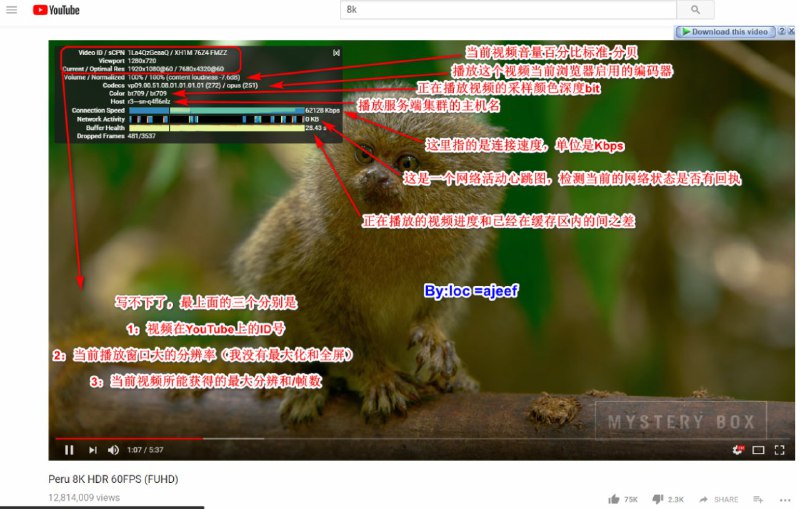Pause the playing video

tap(69, 450)
